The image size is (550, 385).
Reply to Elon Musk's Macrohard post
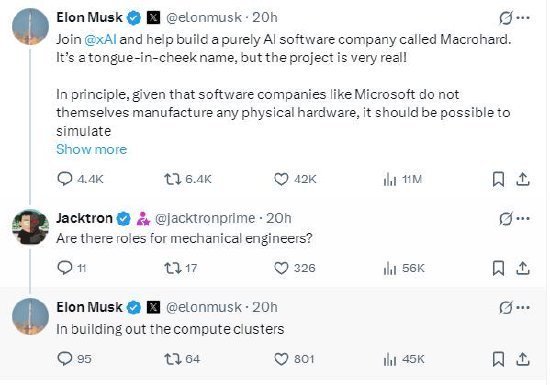pyautogui.click(x=80, y=179)
